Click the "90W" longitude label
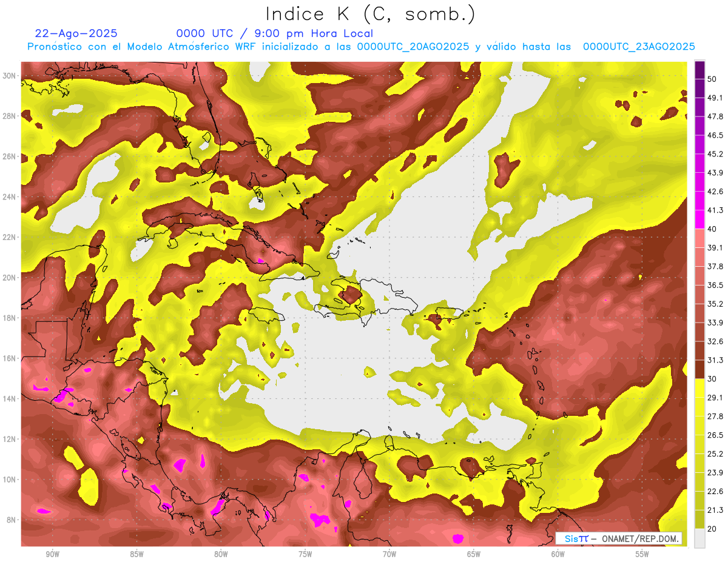The height and width of the screenshot is (562, 728). point(52,554)
